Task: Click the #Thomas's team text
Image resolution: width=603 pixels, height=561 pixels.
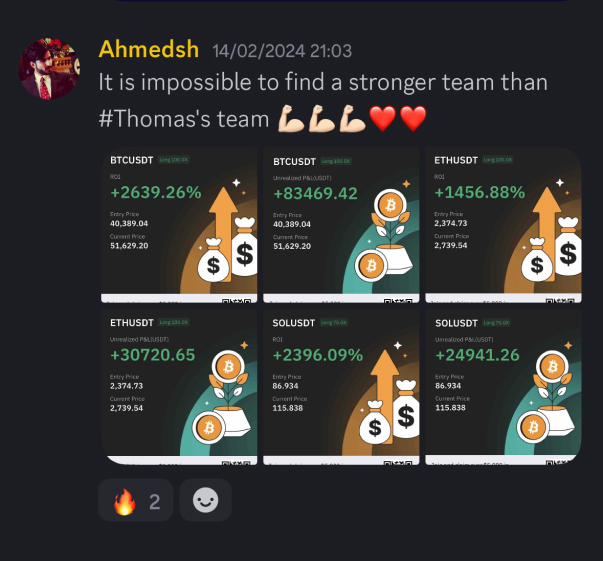Action: 184,118
